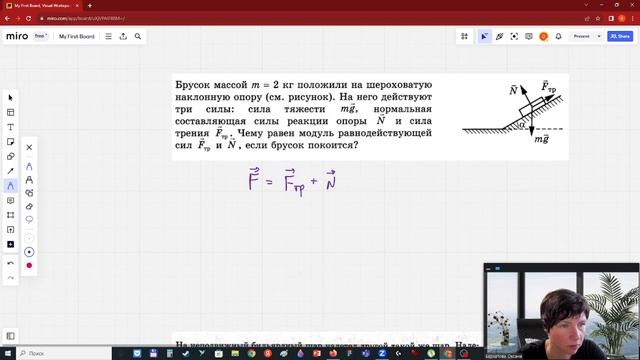Go to miro home via logo

point(17,36)
